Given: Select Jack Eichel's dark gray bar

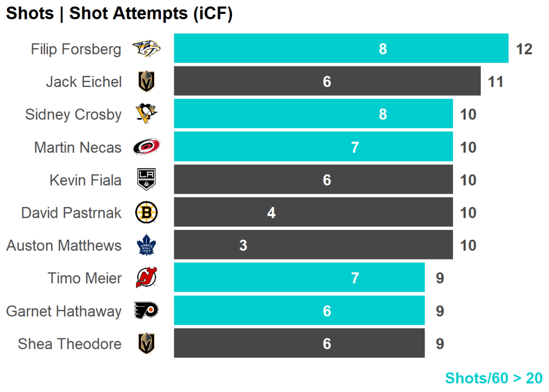Looking at the screenshot, I should click(327, 82).
